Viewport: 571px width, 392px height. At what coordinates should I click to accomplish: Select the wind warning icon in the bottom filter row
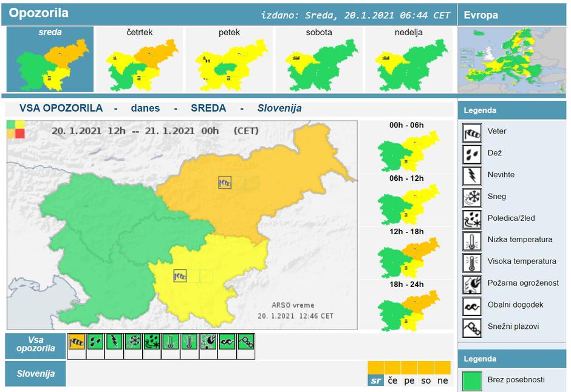[x=77, y=342]
